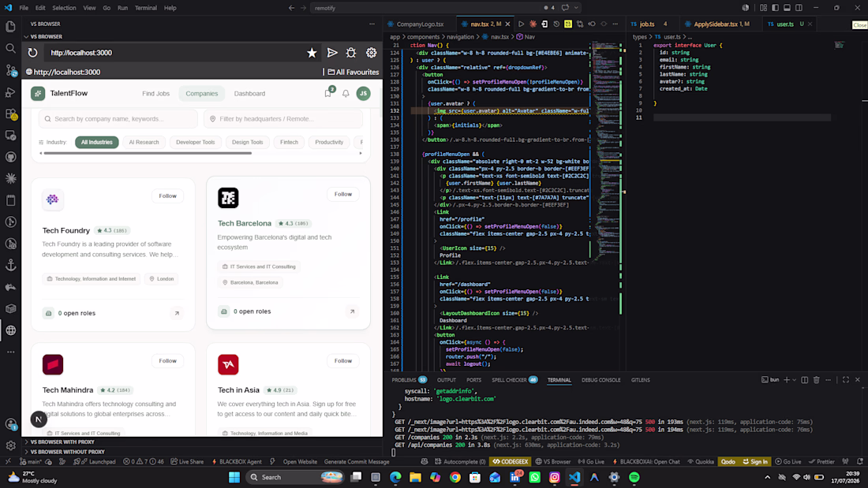Select the Productivity industry chip
The width and height of the screenshot is (868, 488).
[329, 142]
